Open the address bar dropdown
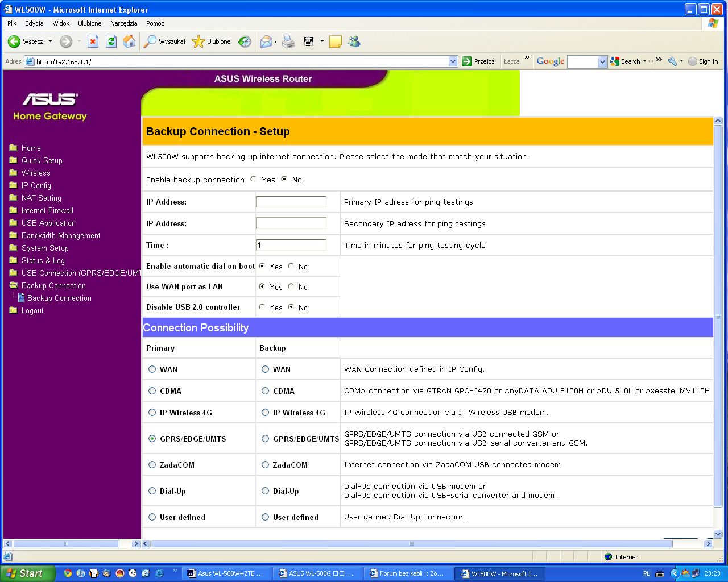Viewport: 728px width, 582px height. [x=453, y=61]
